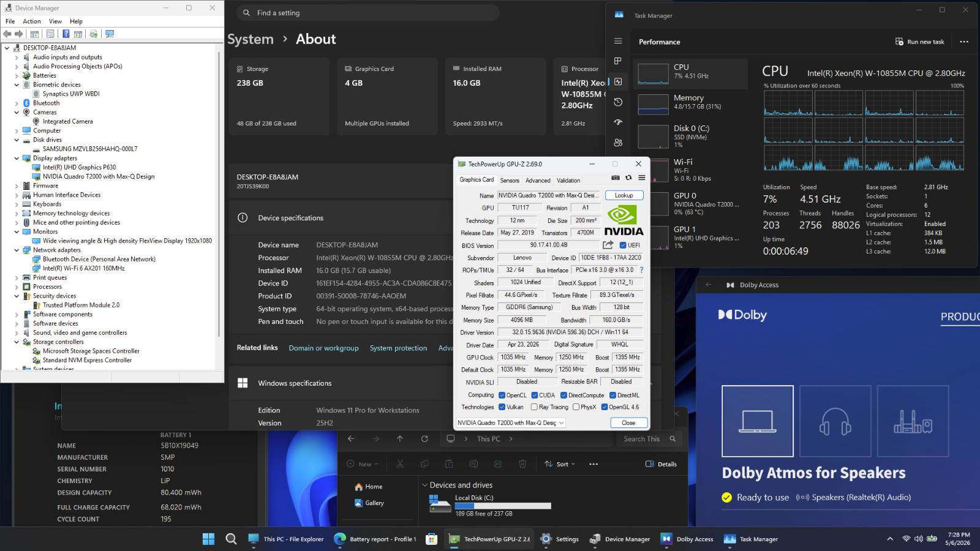The width and height of the screenshot is (980, 551).
Task: Collapse the Display adapters node
Action: point(17,159)
